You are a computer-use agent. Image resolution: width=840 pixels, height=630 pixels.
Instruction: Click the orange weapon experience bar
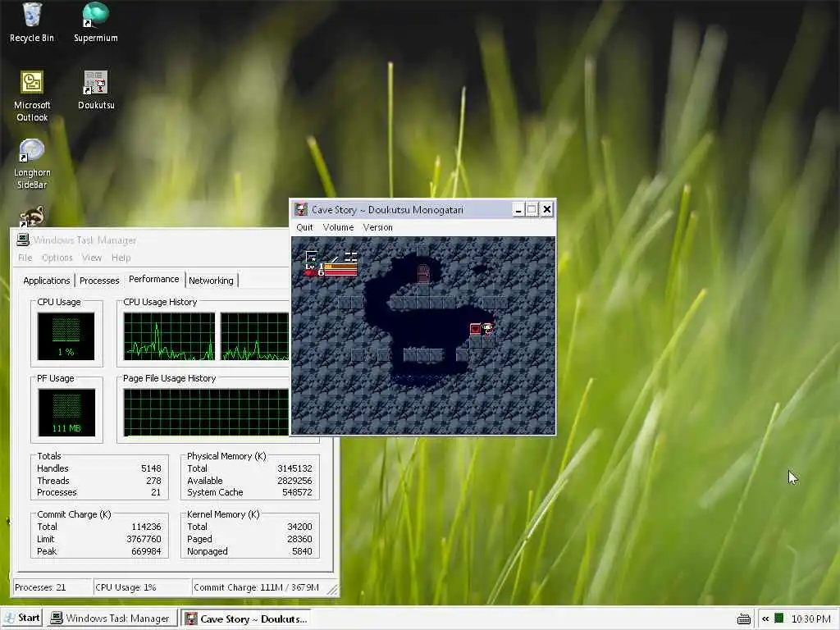point(340,266)
